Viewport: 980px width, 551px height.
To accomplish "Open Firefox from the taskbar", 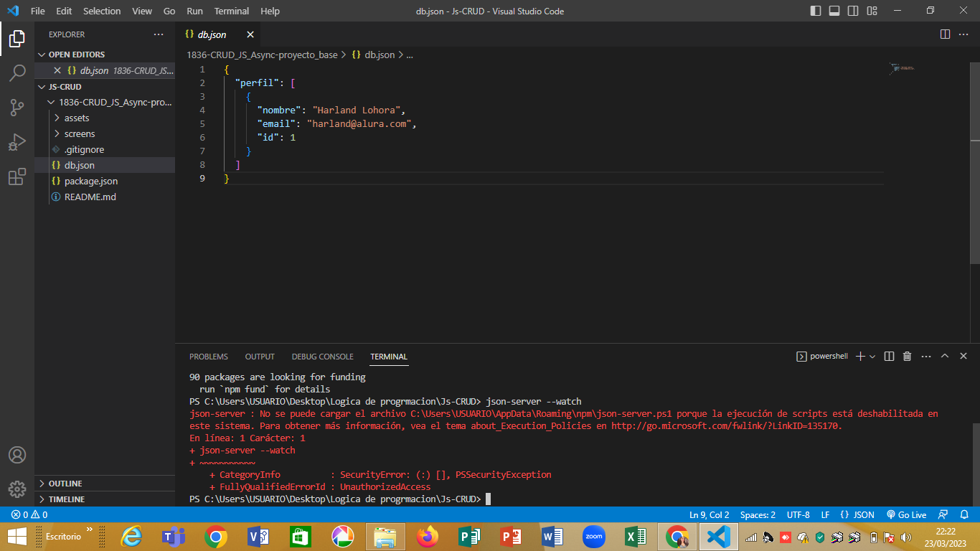I will click(x=428, y=537).
